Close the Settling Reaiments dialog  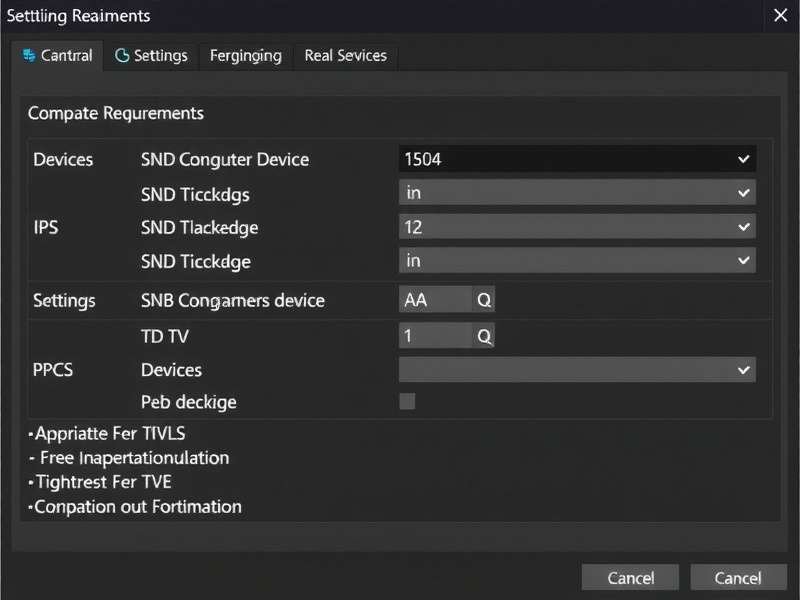781,16
